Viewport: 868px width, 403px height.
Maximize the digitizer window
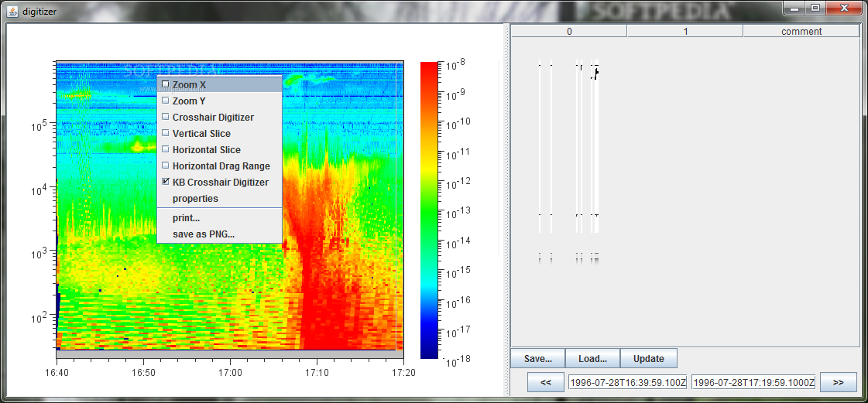point(815,8)
